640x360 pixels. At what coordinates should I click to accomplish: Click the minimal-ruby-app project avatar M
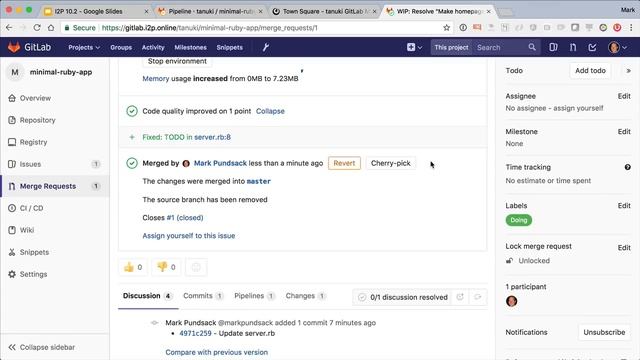click(15, 72)
